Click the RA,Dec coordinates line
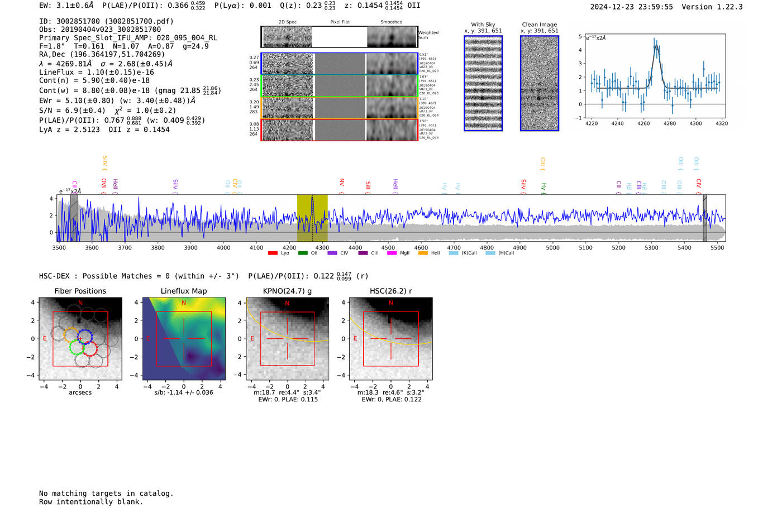Viewport: 782px width, 532px height. pyautogui.click(x=102, y=55)
